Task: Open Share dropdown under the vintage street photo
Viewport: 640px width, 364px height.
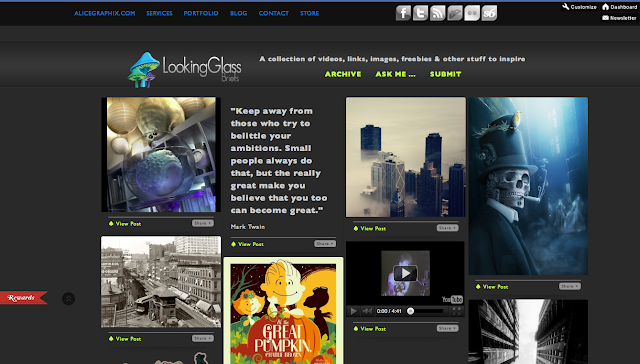Action: (203, 338)
